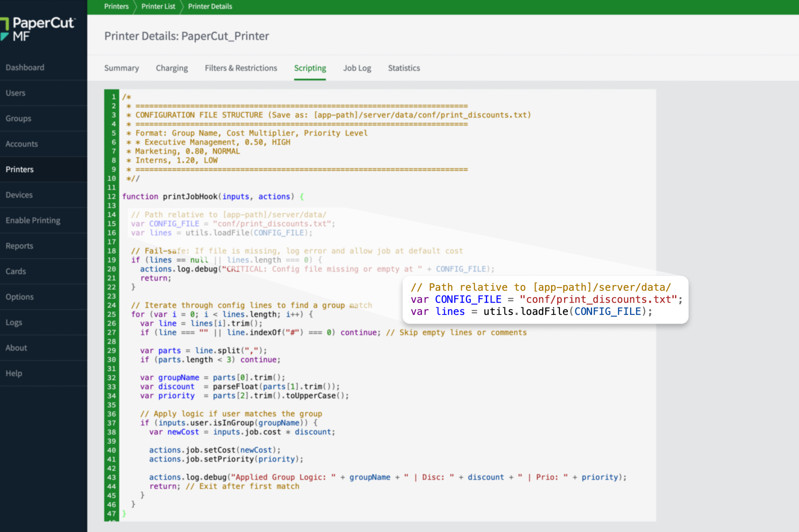Open the Help section
The image size is (799, 532).
click(14, 373)
